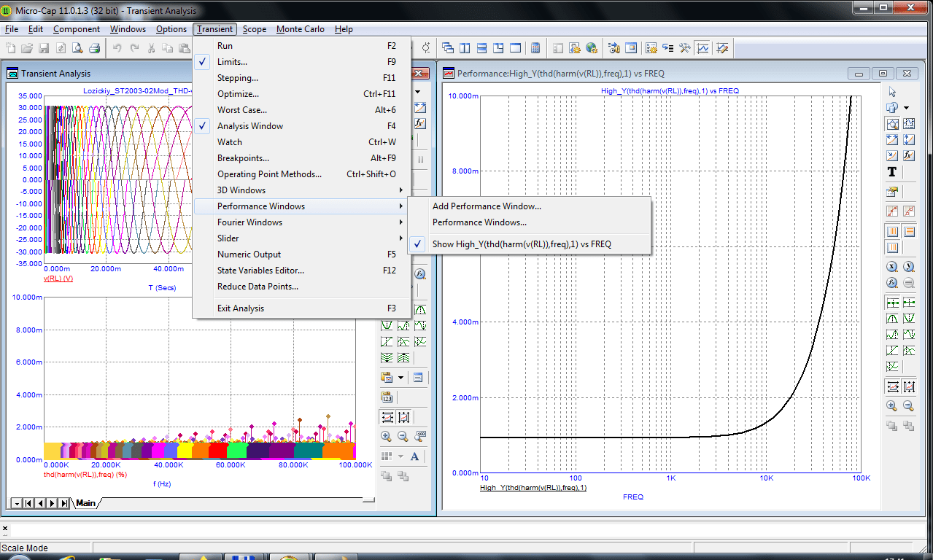Click Zoom In magnifier in Transient Analysis toolbar
Image resolution: width=933 pixels, height=560 pixels.
(x=387, y=437)
